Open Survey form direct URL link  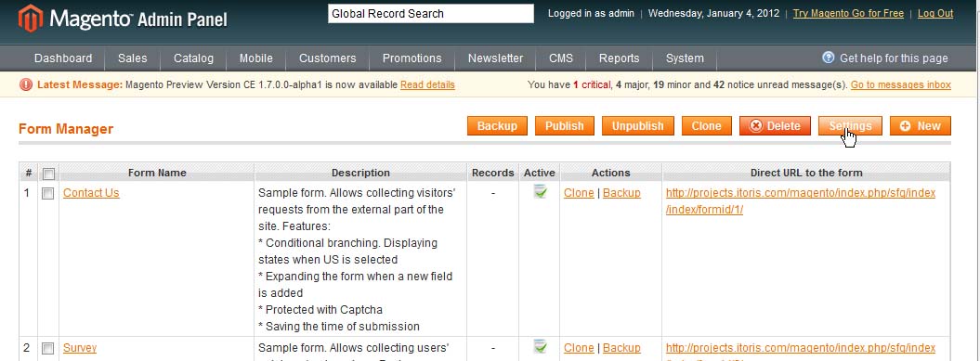(x=801, y=351)
